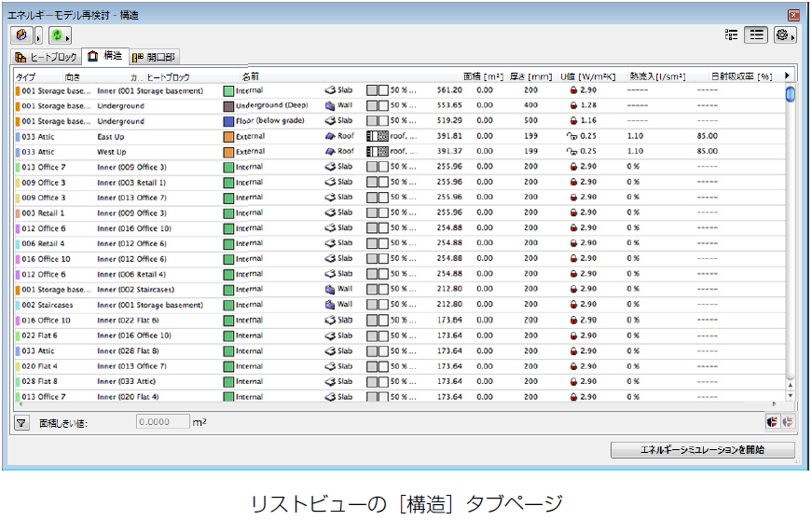This screenshot has width=812, height=520.
Task: Select the 033 Attic East Up row
Action: point(399,137)
